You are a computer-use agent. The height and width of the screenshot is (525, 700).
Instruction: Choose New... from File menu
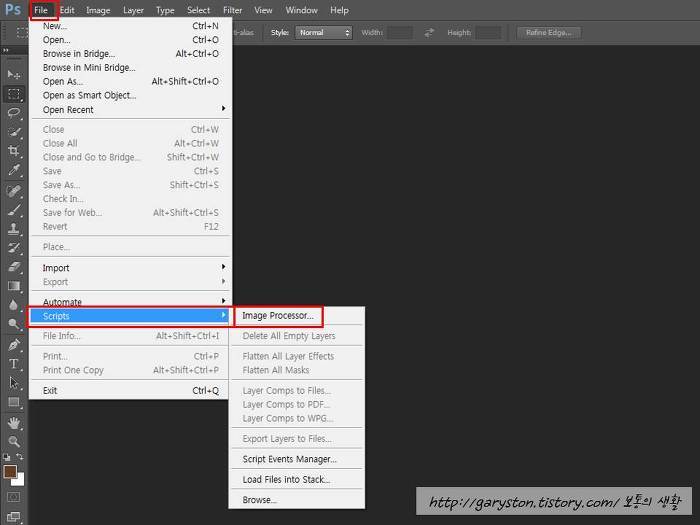point(131,26)
